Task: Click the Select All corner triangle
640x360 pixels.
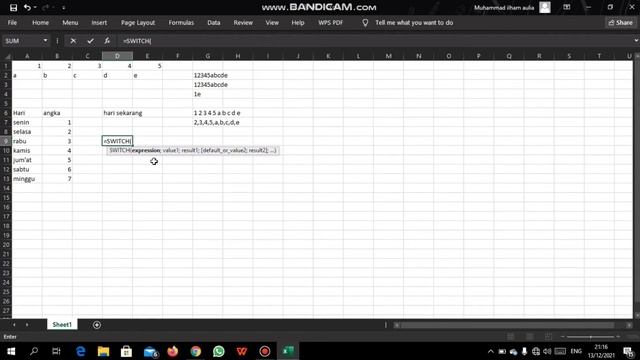Action: (7, 56)
